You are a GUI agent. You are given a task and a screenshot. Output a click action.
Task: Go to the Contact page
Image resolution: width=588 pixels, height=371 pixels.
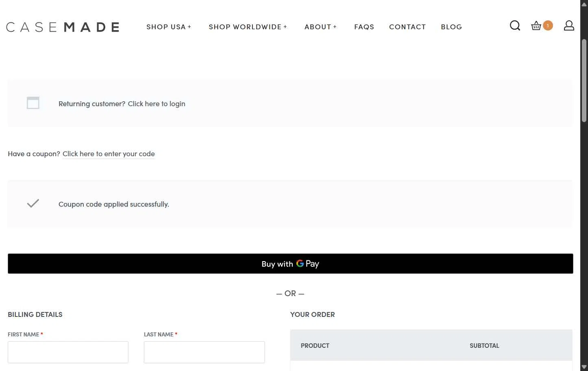pos(407,27)
